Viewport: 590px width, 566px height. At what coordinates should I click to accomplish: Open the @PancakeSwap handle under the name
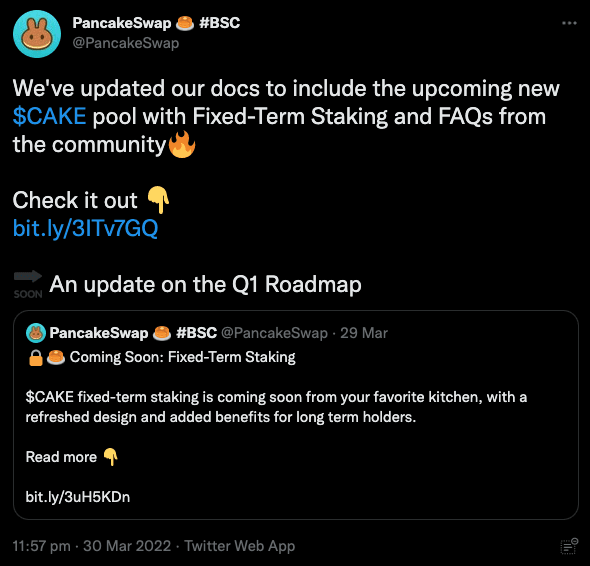click(x=126, y=43)
